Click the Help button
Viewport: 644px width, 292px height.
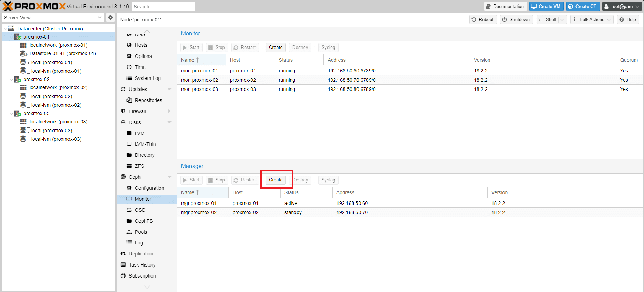coord(628,20)
